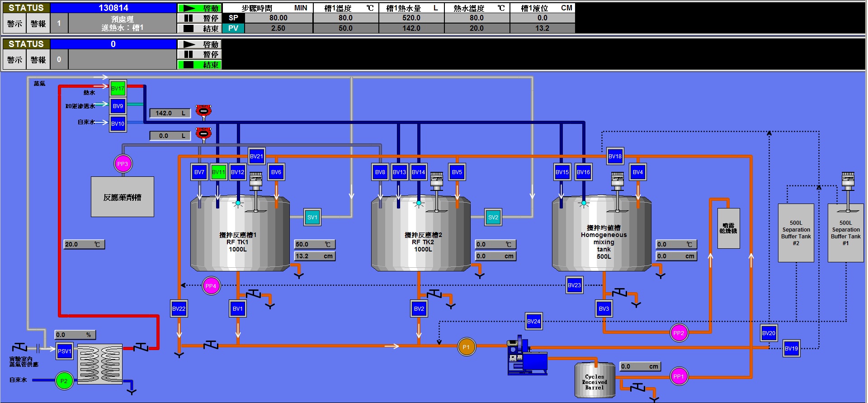
Task: Toggle the BV9 RO water valve
Action: click(x=118, y=106)
